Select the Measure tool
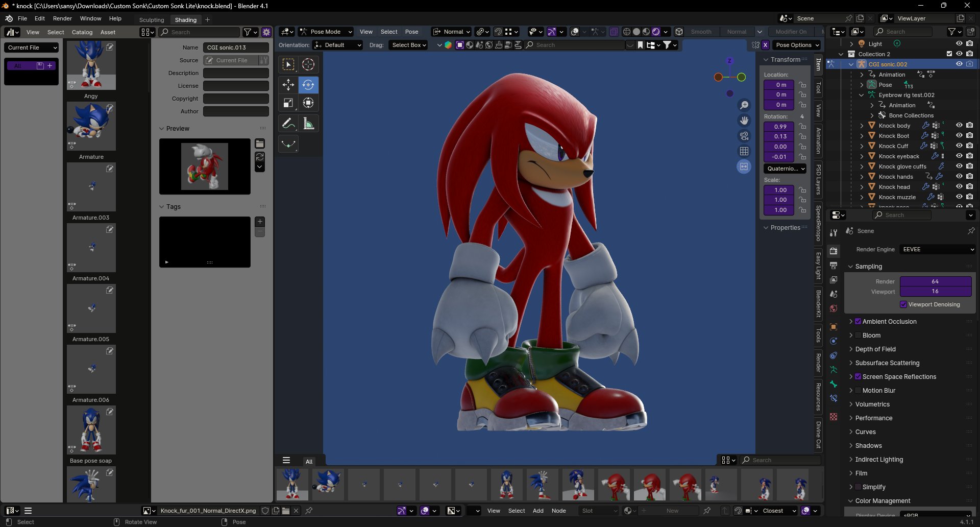Image resolution: width=980 pixels, height=527 pixels. pos(308,124)
